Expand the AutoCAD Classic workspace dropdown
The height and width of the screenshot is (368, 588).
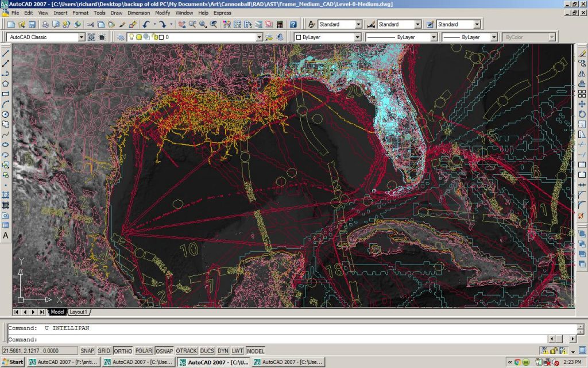point(81,37)
